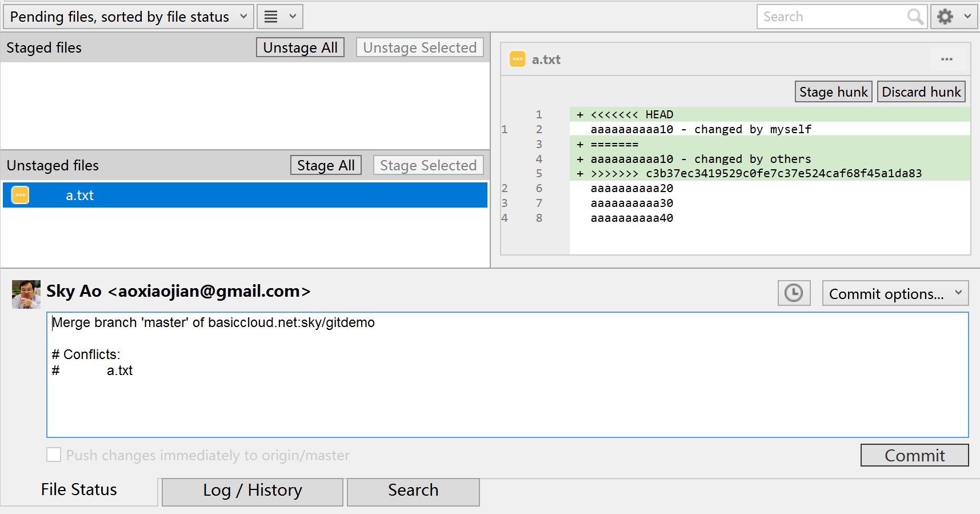Click the Sky Ao author avatar
The image size is (980, 514).
[x=26, y=294]
